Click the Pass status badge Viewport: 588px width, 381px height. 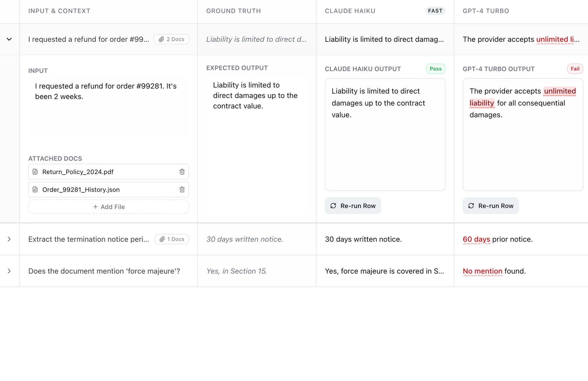pos(435,69)
